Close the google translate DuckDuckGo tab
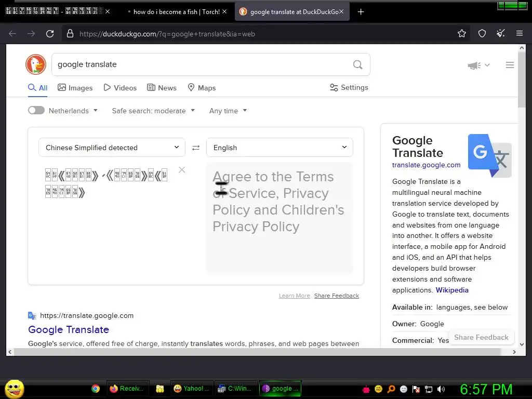This screenshot has height=399, width=532. [341, 11]
